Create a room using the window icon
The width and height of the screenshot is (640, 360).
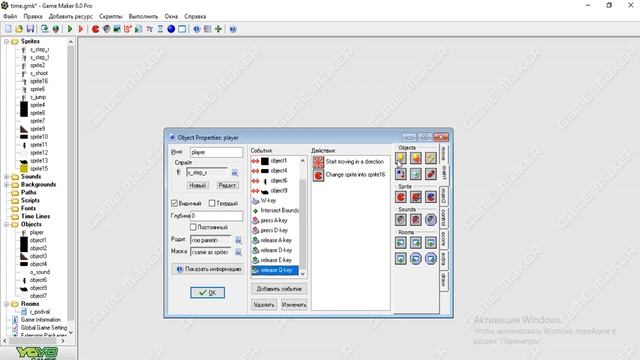182,29
